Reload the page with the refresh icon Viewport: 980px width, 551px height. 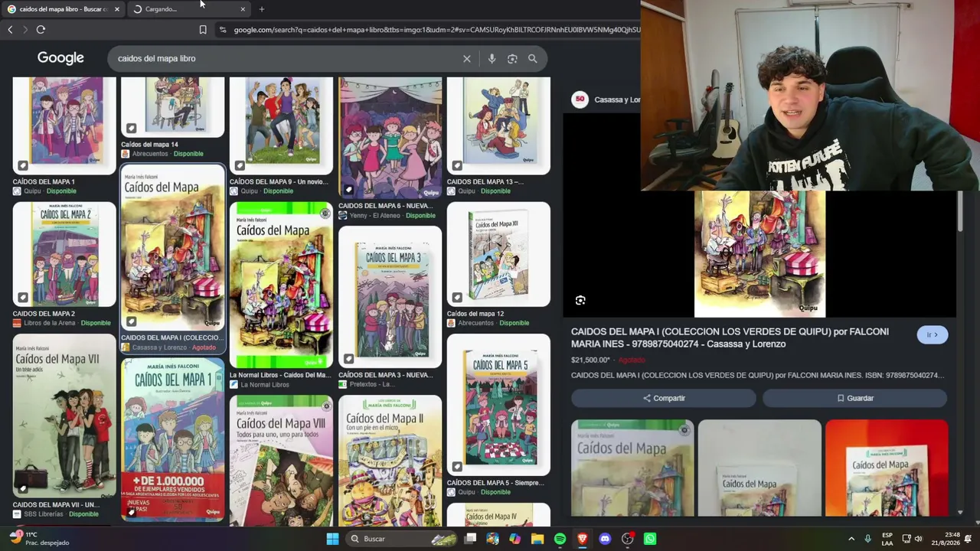tap(41, 30)
